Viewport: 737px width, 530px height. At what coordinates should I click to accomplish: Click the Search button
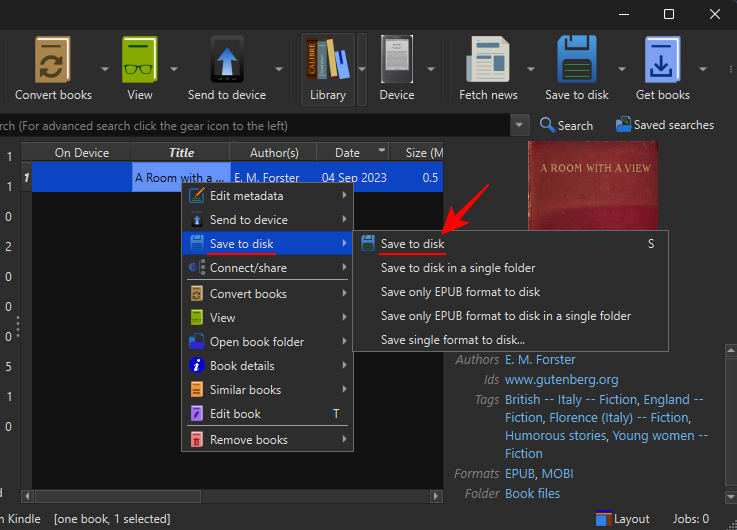click(566, 125)
